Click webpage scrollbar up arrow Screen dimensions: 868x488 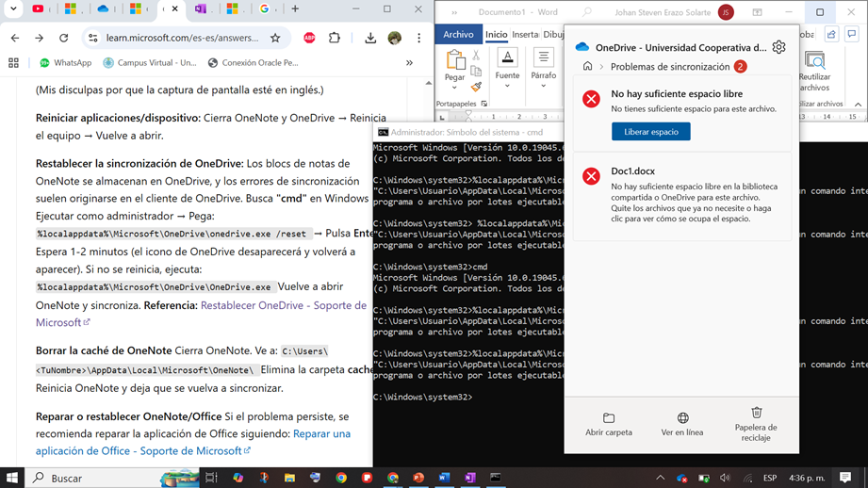pos(429,83)
